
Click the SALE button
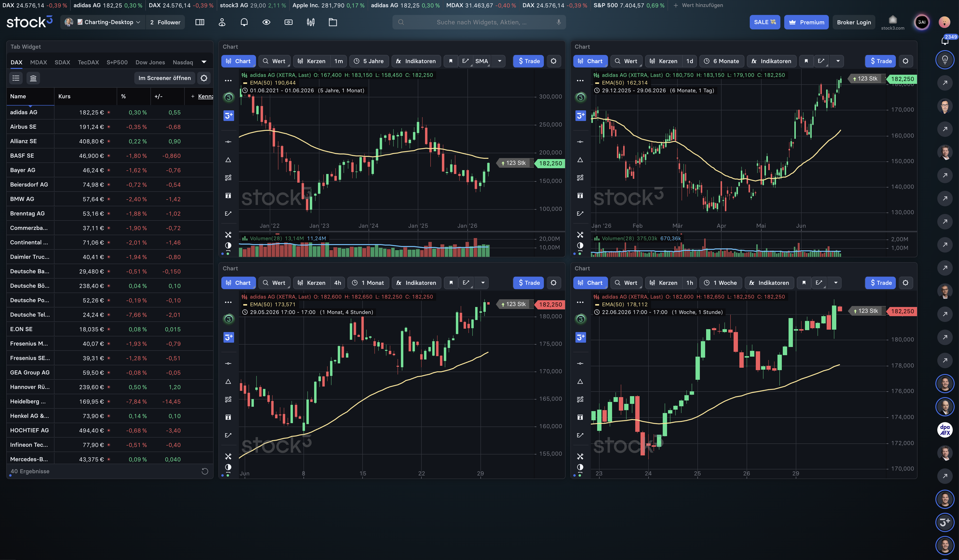(764, 22)
